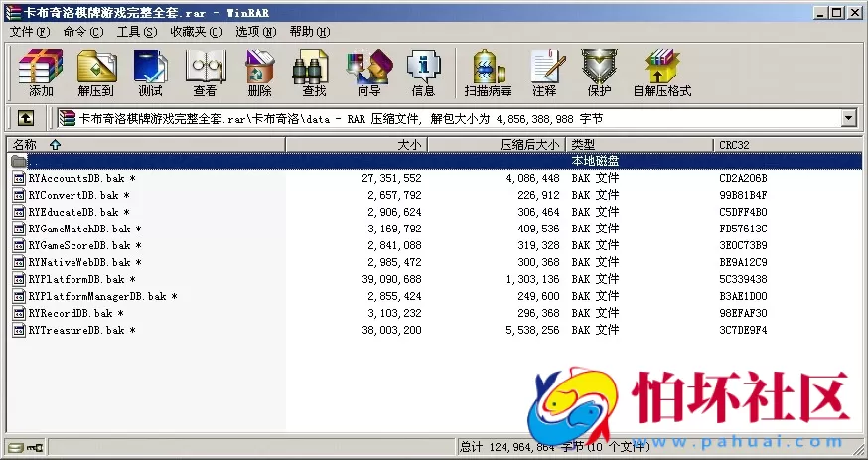
Task: Click the 保护 (Protect) shield icon
Action: tap(599, 67)
